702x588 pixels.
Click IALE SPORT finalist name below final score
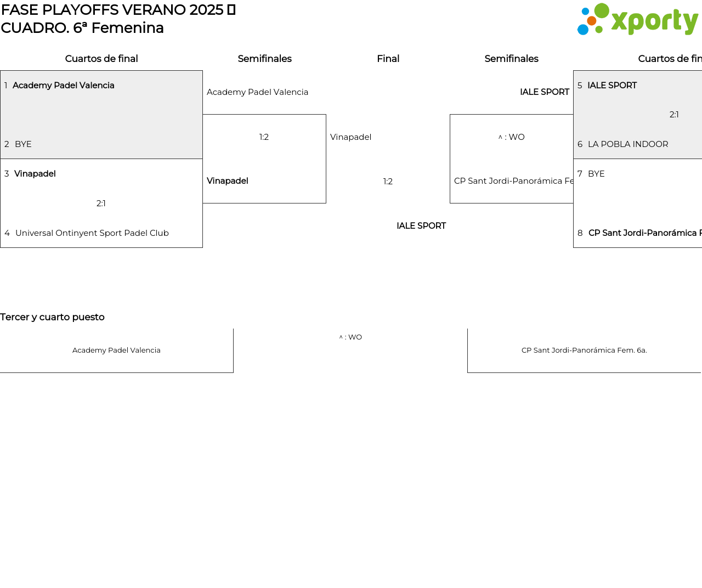421,226
